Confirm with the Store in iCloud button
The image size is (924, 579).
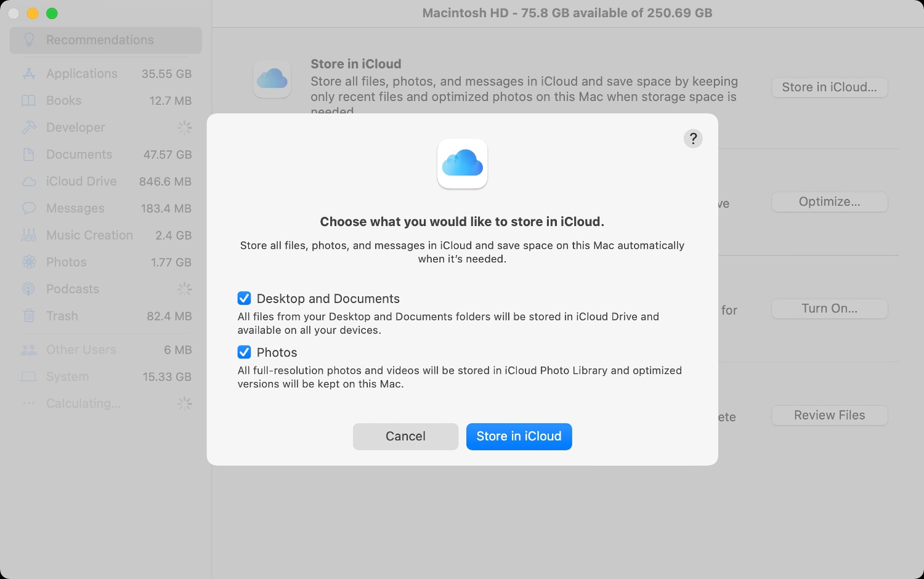point(519,436)
